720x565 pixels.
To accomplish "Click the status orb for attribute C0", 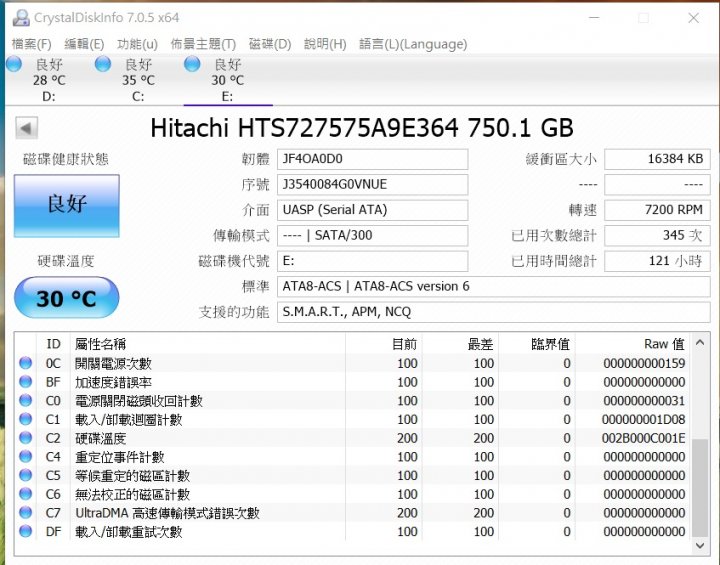I will pyautogui.click(x=26, y=401).
